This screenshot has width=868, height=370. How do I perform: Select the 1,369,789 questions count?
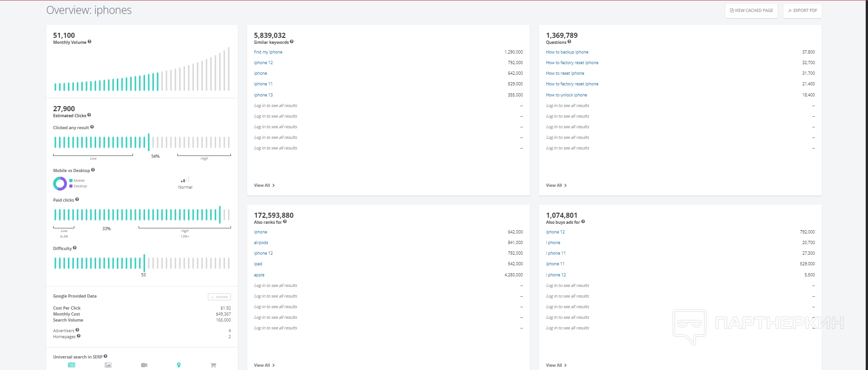(x=562, y=35)
